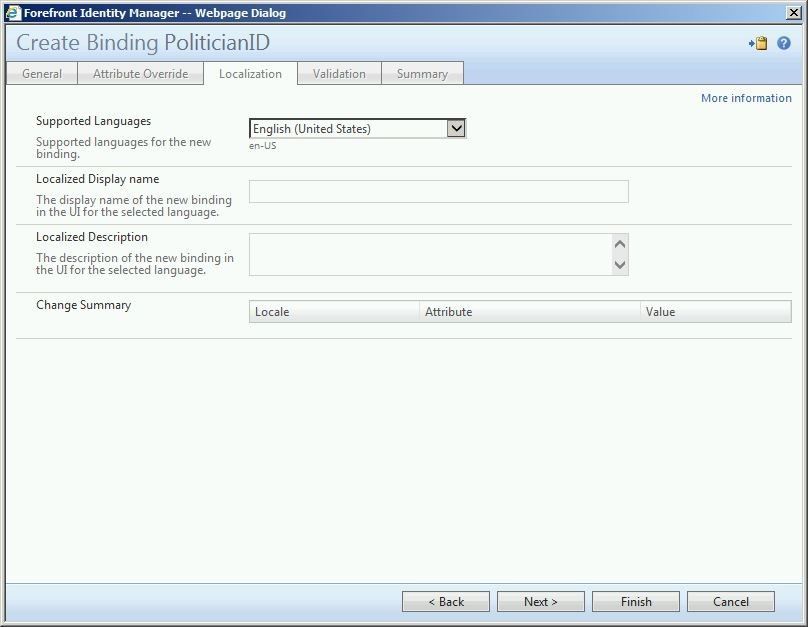The width and height of the screenshot is (808, 627).
Task: Open the Attribute Override tab
Action: tap(141, 74)
